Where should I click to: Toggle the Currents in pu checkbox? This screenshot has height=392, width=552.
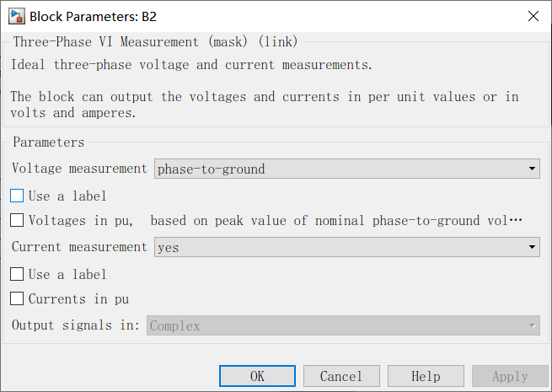tap(17, 298)
